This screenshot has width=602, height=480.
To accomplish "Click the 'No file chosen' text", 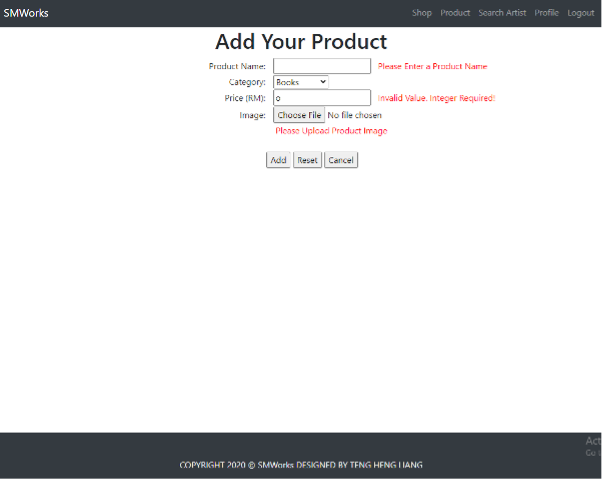I will point(354,115).
